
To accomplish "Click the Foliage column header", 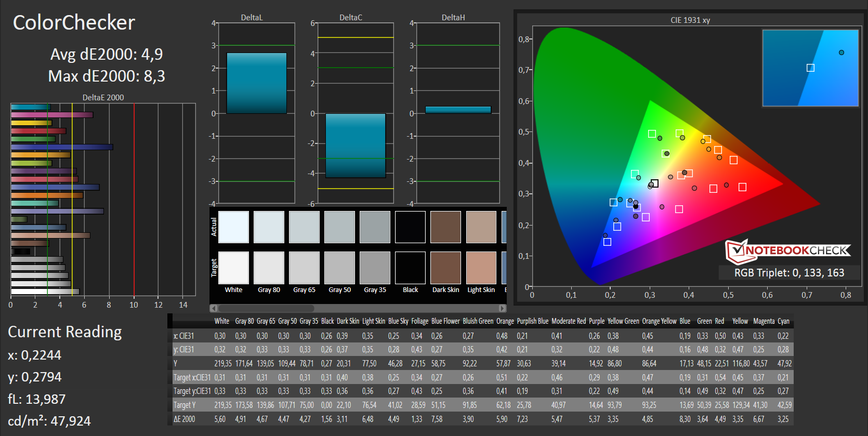I will click(x=420, y=321).
